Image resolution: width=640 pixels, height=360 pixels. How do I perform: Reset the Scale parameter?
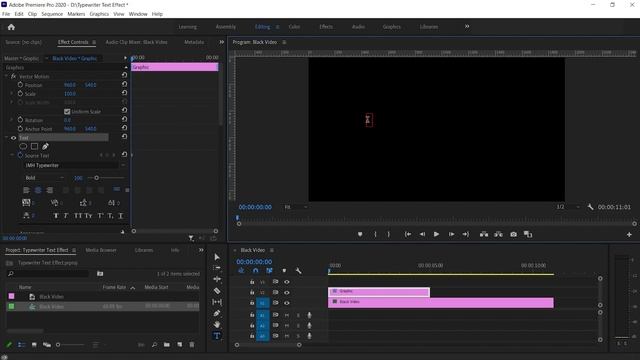click(x=124, y=93)
